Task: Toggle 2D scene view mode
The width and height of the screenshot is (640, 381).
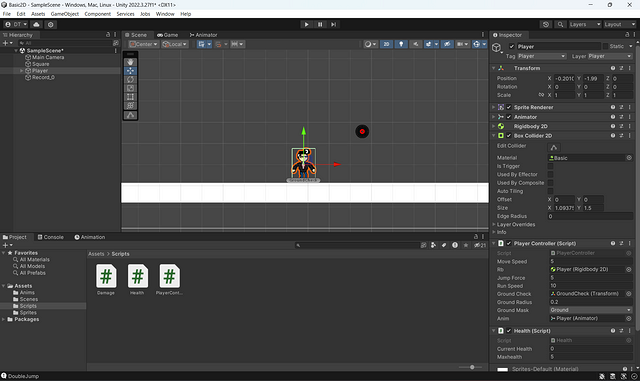Action: [386, 44]
